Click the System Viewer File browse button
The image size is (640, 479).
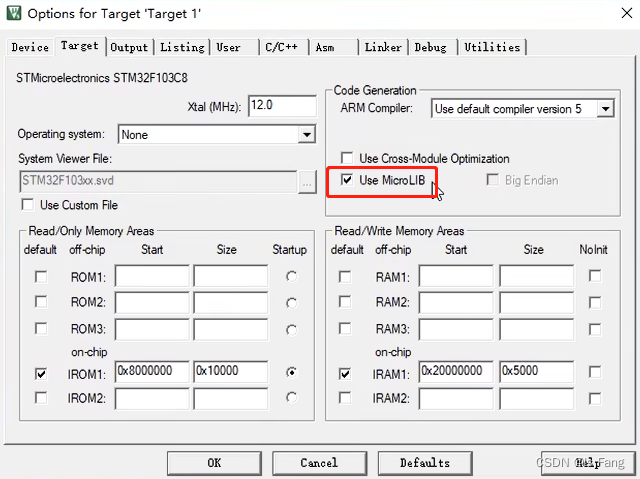pos(307,182)
